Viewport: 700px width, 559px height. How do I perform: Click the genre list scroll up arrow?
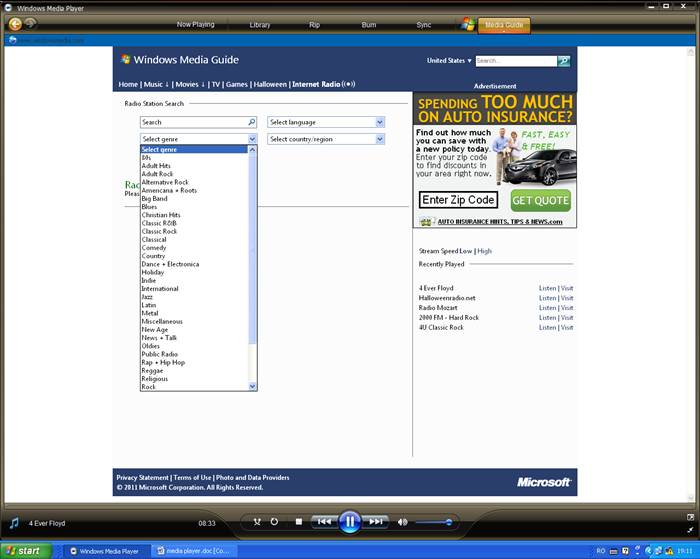tap(252, 150)
